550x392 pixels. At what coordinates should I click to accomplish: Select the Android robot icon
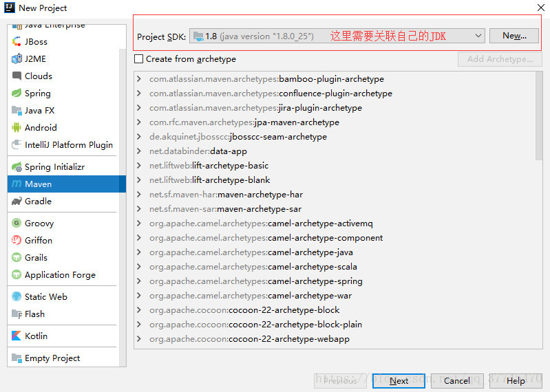(16, 127)
